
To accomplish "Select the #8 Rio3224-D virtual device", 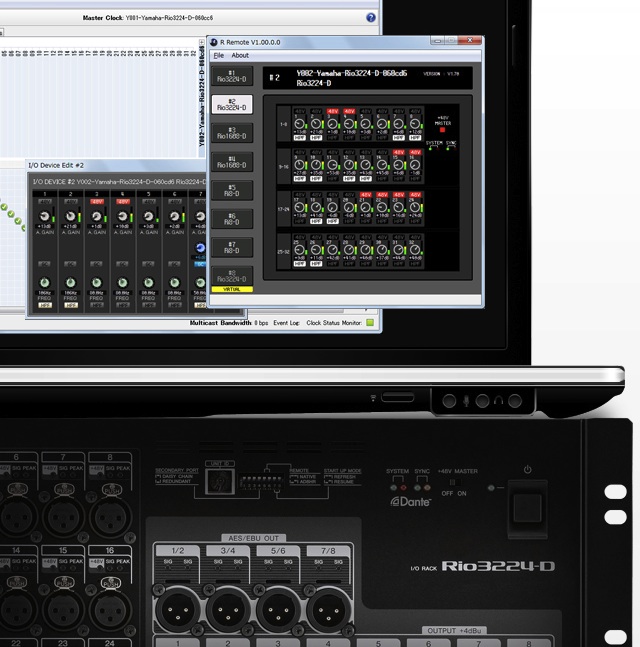I will tap(231, 276).
